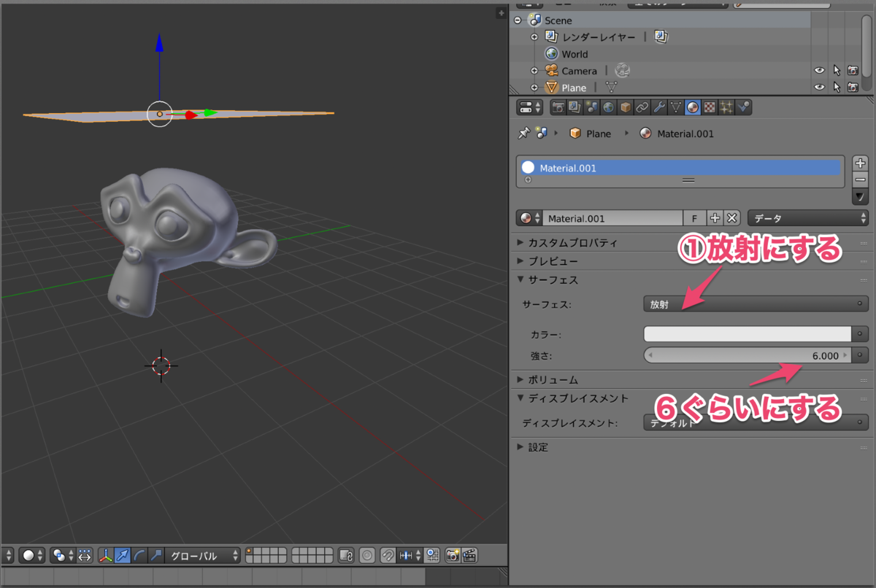Select the translate manipulator arrow icon
Image resolution: width=876 pixels, height=588 pixels.
tap(123, 555)
